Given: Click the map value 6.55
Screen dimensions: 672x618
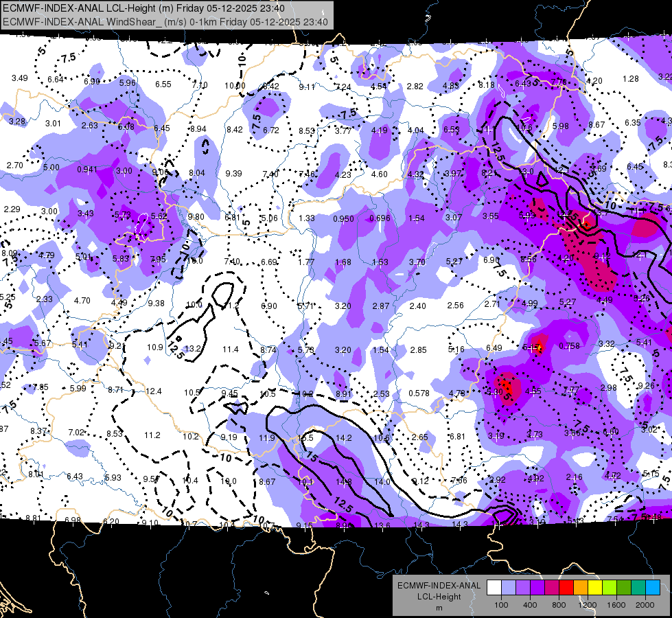Looking at the screenshot, I should click(163, 84).
